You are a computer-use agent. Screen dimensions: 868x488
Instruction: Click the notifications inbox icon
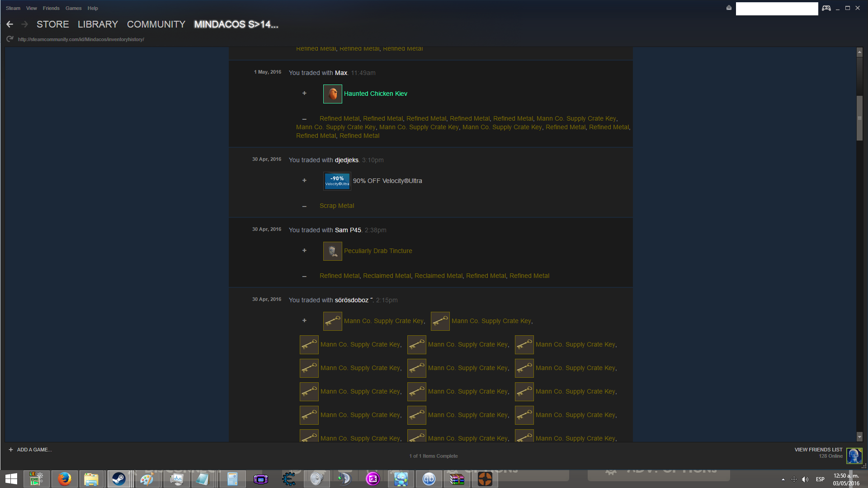coord(729,8)
